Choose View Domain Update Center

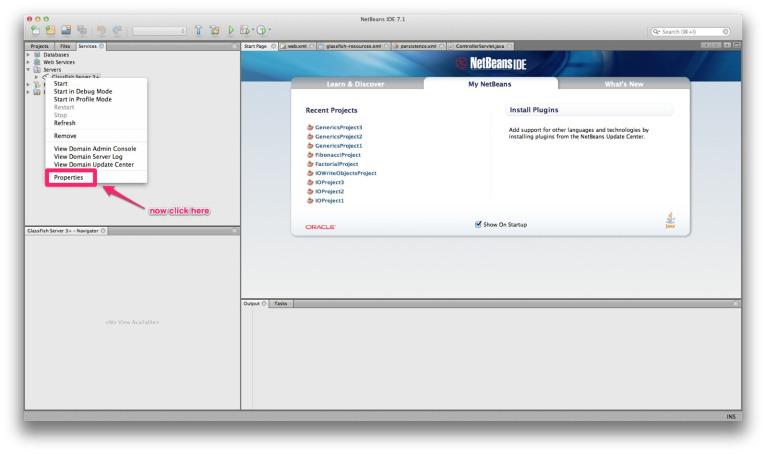(96, 165)
